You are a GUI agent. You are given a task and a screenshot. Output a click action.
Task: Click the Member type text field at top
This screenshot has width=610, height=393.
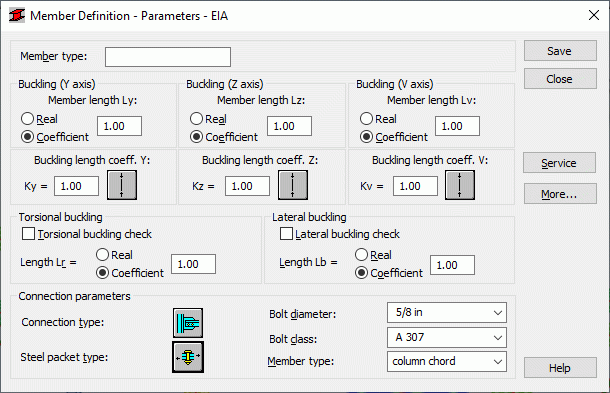(168, 57)
